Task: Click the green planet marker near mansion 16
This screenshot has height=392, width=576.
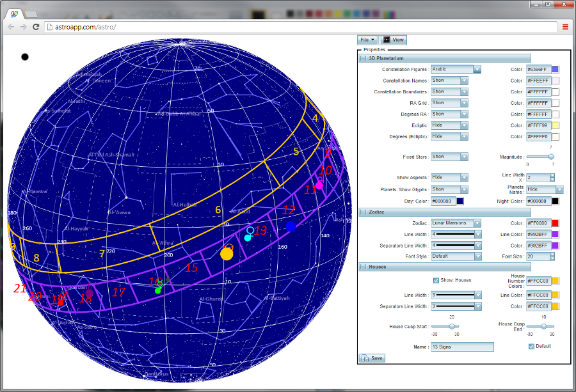Action: point(158,290)
